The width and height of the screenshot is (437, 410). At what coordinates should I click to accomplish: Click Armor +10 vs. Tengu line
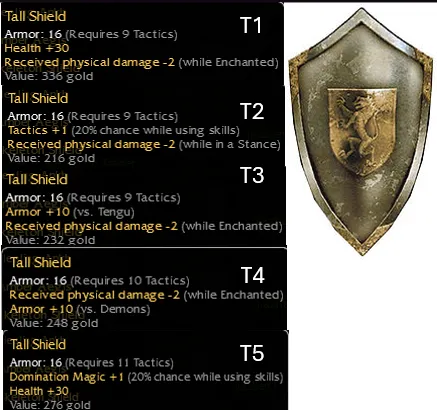(70, 212)
